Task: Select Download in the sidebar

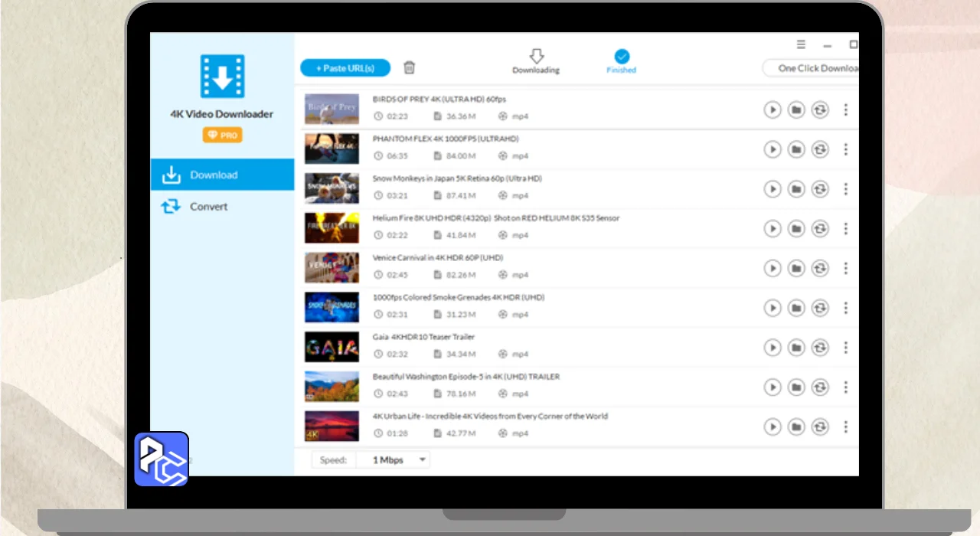Action: tap(222, 175)
